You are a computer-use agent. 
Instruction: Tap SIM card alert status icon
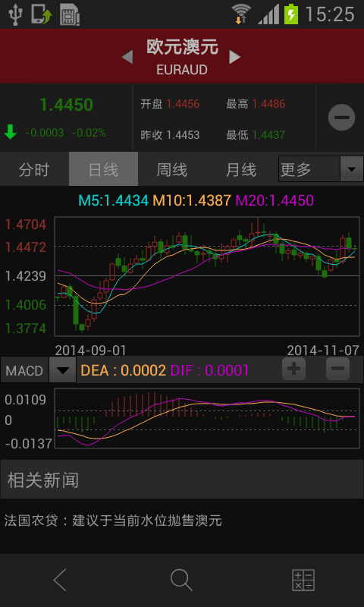pyautogui.click(x=70, y=14)
